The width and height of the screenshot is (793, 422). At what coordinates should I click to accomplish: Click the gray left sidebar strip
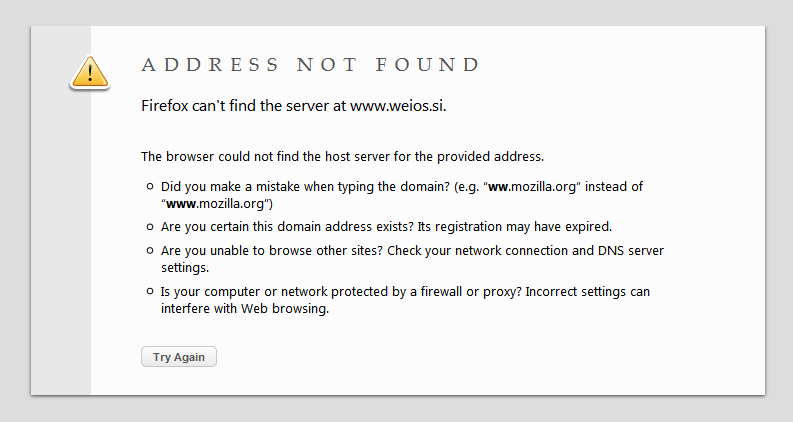click(61, 210)
